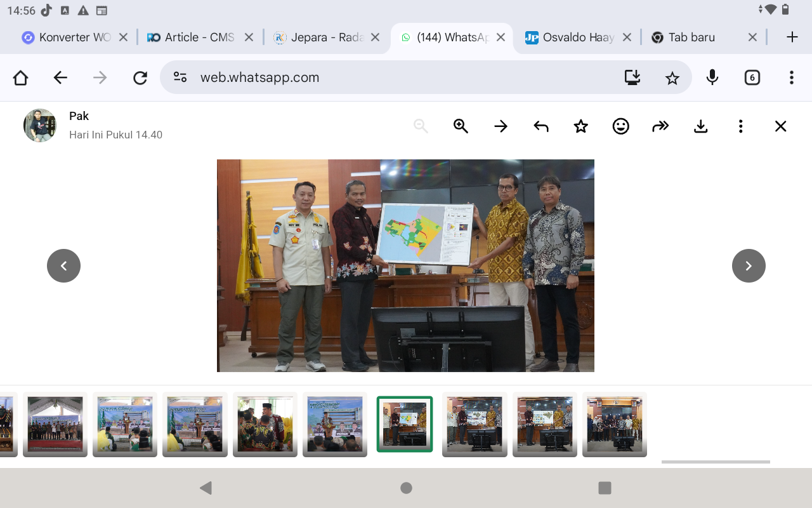Open warning triangle notification in status bar

click(x=83, y=11)
